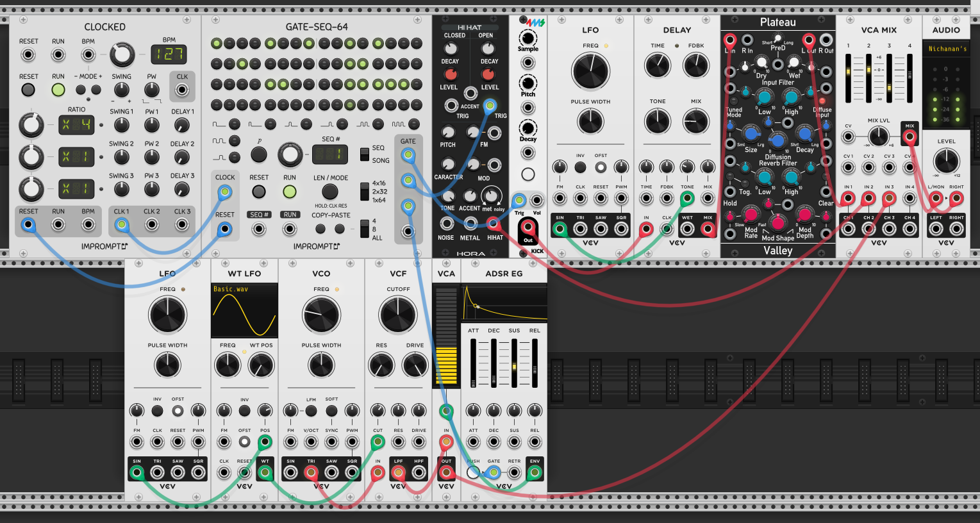Click the HIHAT output jack on HORA

tap(494, 224)
